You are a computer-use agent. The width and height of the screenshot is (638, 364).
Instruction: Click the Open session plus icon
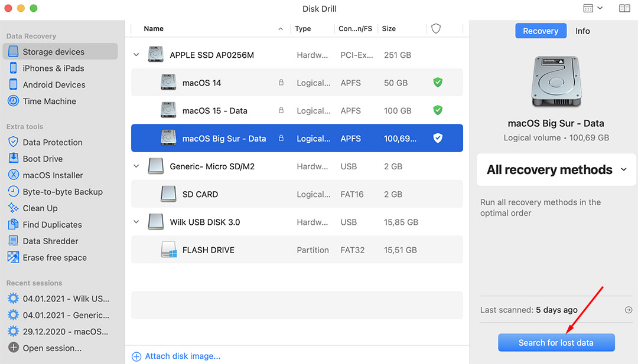(x=14, y=347)
